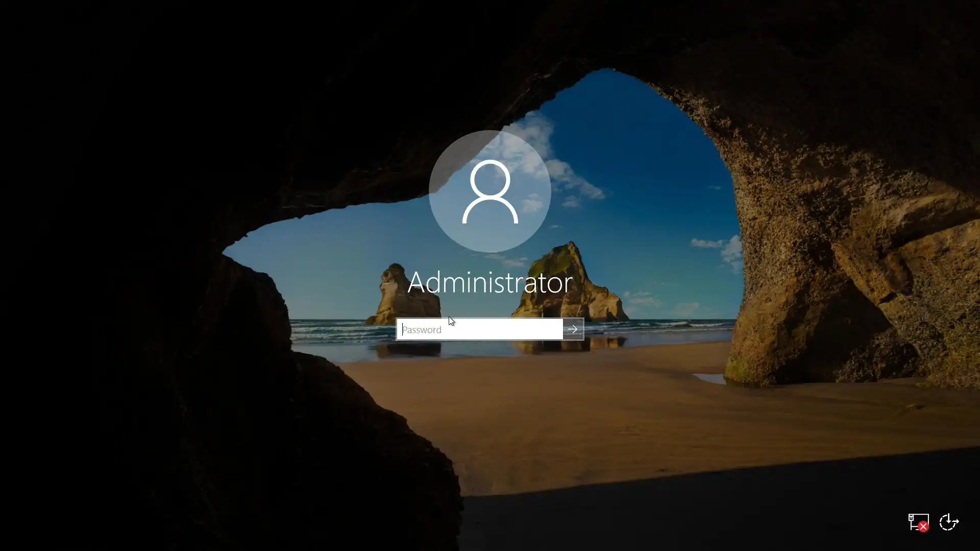Focus the Password input field
Image resolution: width=980 pixels, height=551 pixels.
[x=480, y=330]
